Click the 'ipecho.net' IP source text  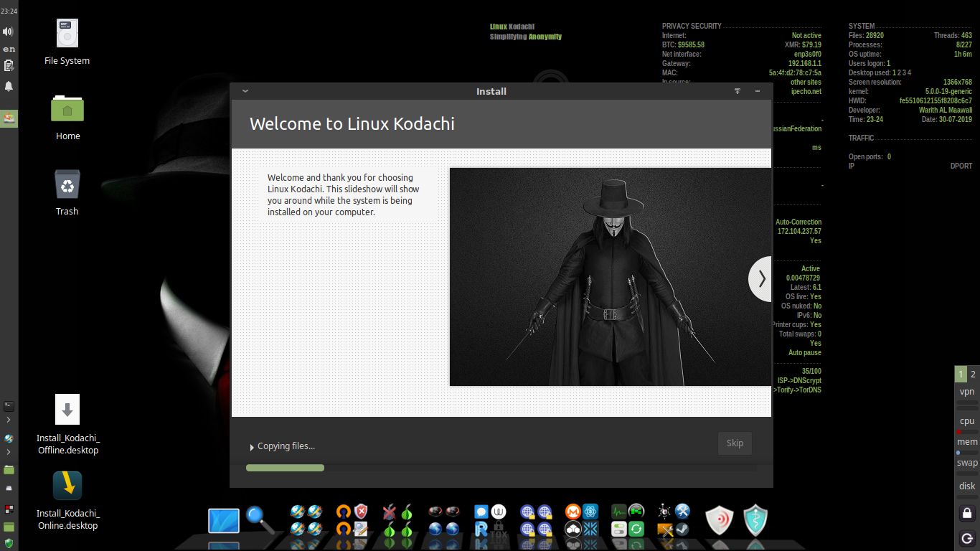pyautogui.click(x=806, y=91)
